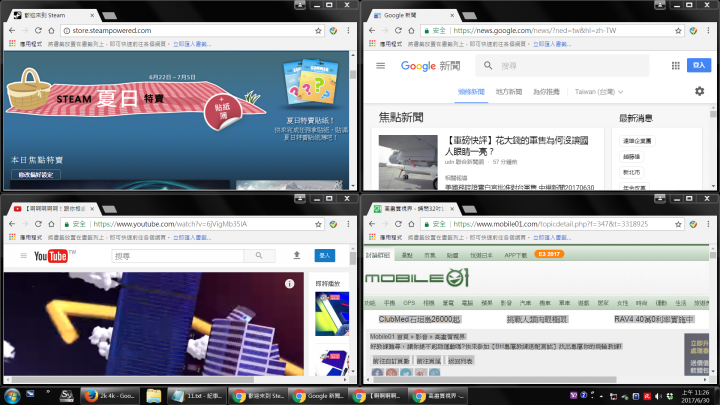Bookmark the YouTube page with star
Image resolution: width=720 pixels, height=405 pixels.
coord(318,225)
